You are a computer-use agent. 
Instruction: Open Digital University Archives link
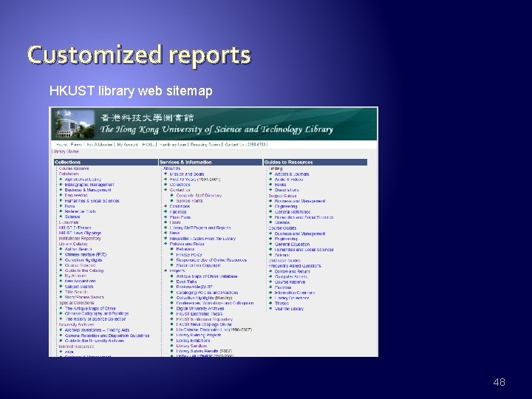(199, 309)
